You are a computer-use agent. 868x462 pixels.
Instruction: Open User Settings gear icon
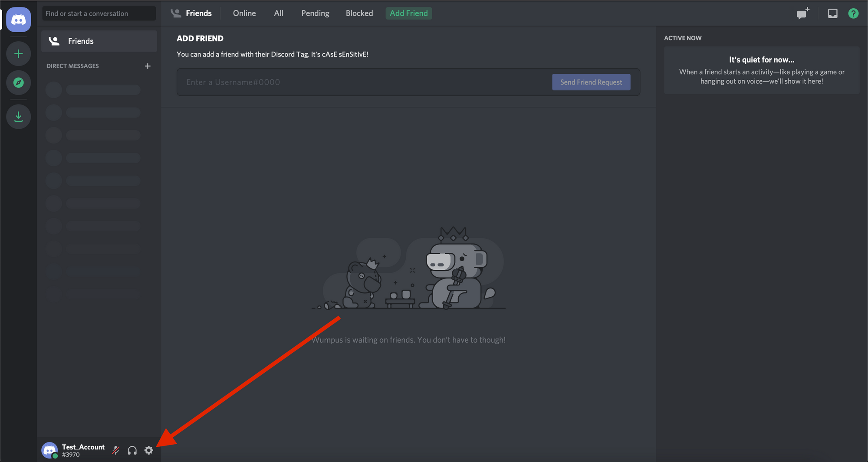[149, 450]
